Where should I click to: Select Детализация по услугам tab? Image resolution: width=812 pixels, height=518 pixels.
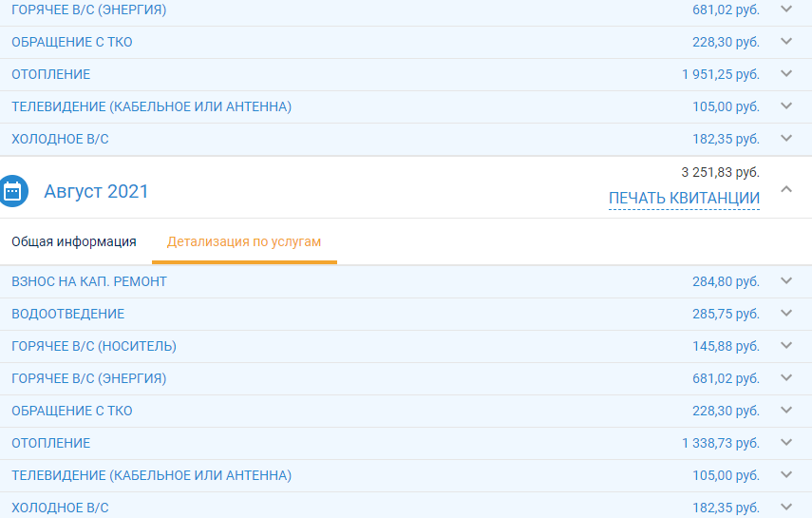(244, 241)
